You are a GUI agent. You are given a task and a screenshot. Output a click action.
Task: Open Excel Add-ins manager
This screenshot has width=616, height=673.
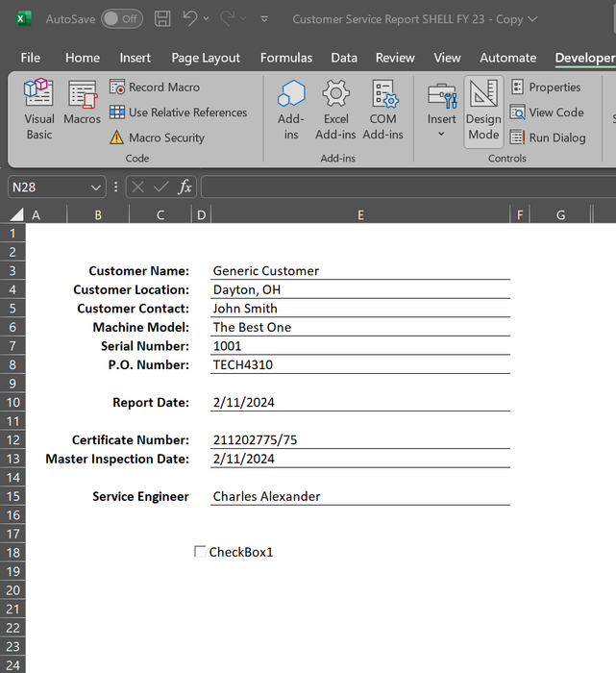point(335,110)
